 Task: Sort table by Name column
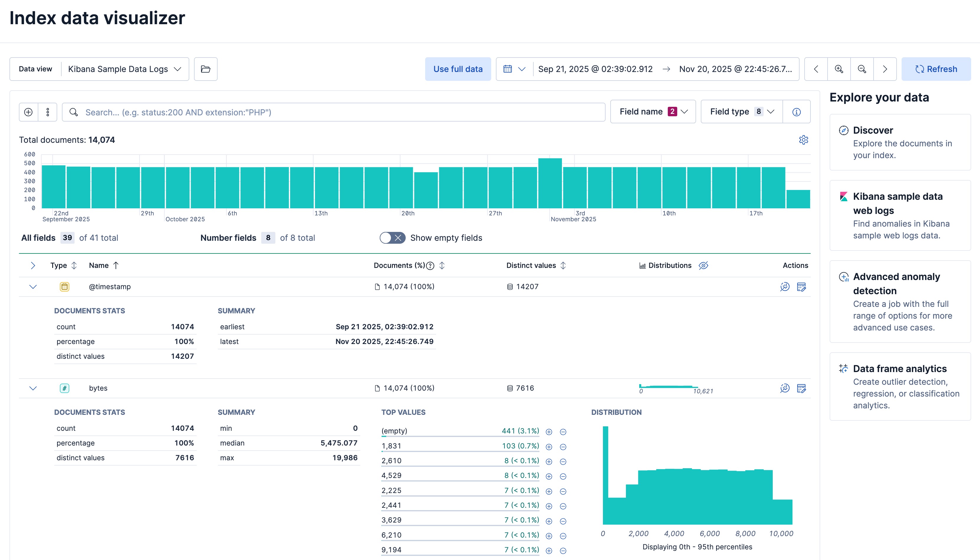pos(104,265)
